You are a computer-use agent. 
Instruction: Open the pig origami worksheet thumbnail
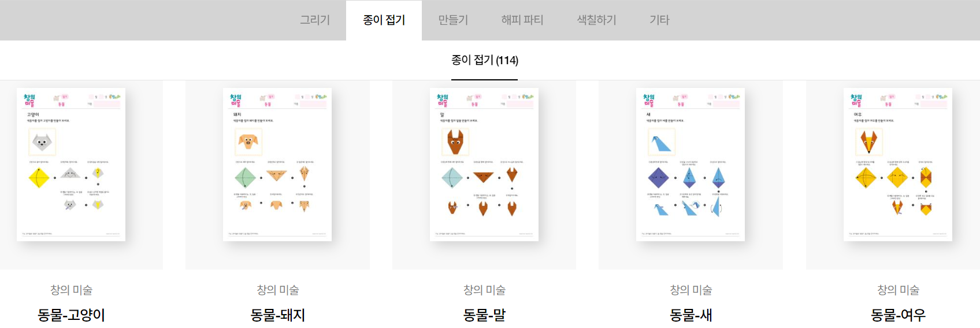pos(277,165)
